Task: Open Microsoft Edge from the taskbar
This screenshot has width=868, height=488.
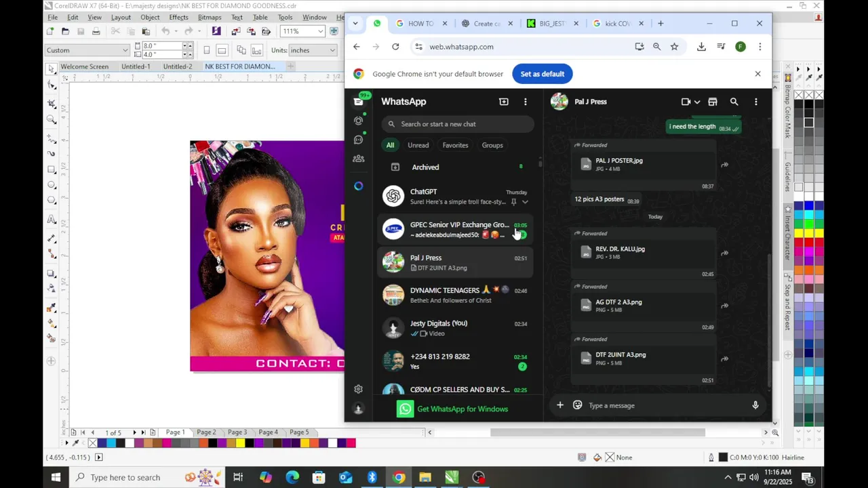Action: point(292,477)
